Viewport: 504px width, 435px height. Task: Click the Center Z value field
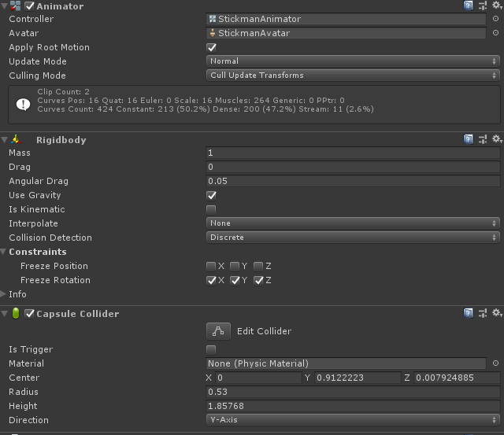[457, 378]
